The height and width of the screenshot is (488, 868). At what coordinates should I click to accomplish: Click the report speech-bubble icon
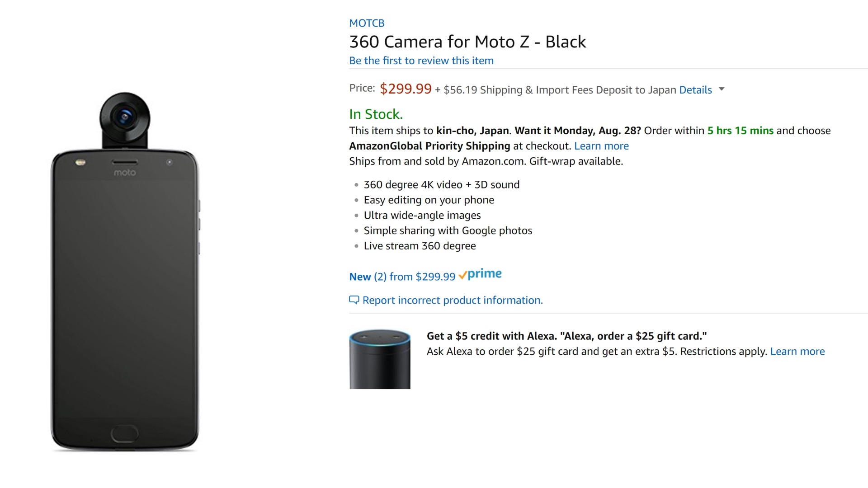pos(354,300)
